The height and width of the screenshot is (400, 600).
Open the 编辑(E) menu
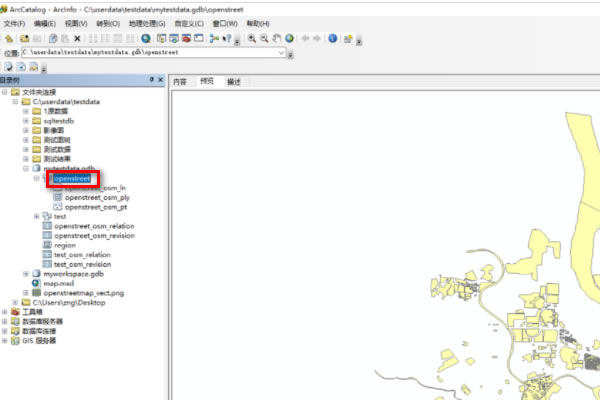point(45,24)
